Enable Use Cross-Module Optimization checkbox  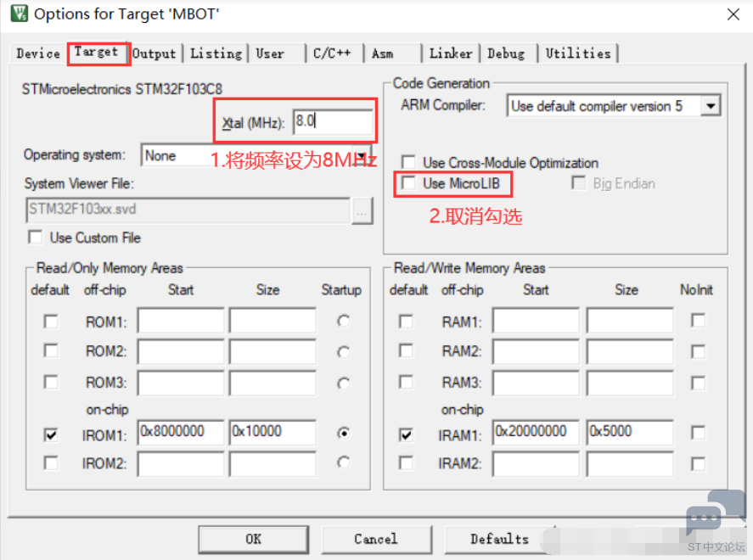click(x=408, y=162)
